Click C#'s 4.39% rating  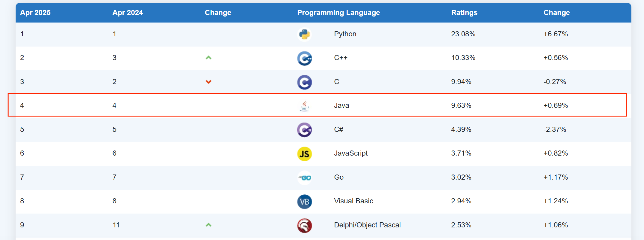point(461,129)
